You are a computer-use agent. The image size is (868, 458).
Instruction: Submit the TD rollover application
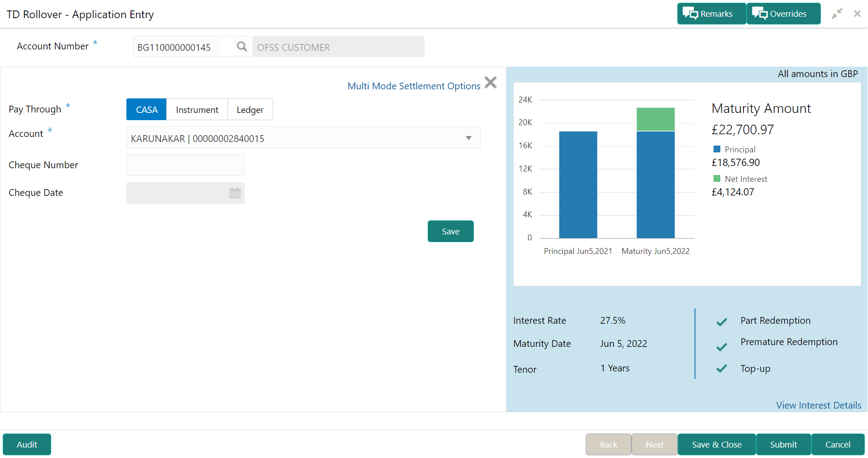click(783, 444)
